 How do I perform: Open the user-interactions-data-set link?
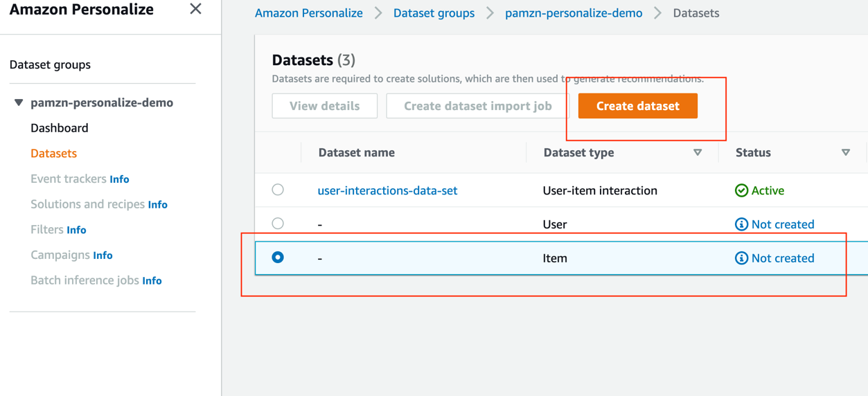coord(387,190)
